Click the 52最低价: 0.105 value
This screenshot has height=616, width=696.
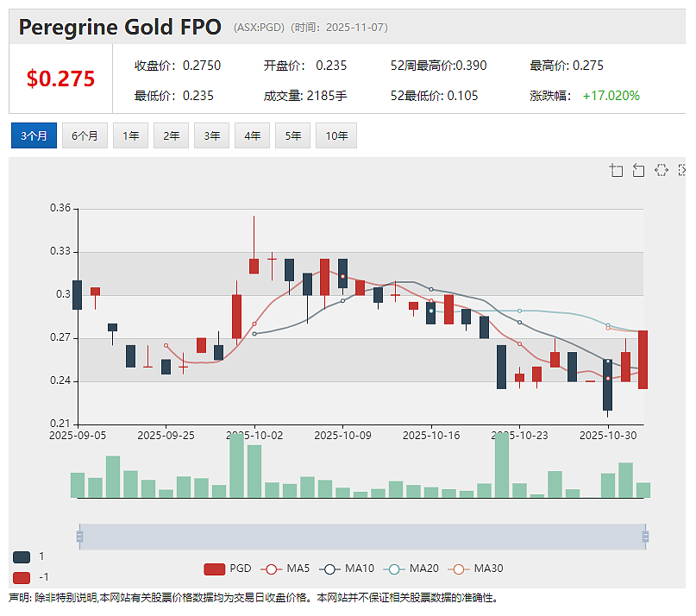pyautogui.click(x=434, y=96)
